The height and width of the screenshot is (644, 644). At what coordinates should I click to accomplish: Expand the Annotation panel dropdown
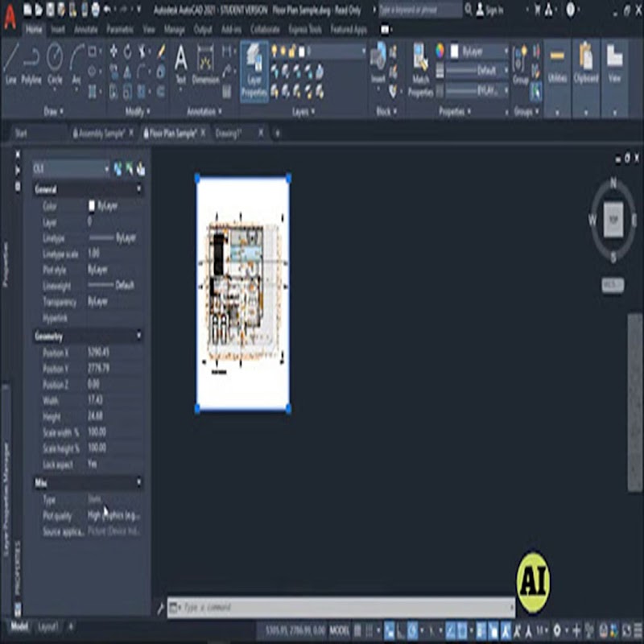pyautogui.click(x=204, y=111)
